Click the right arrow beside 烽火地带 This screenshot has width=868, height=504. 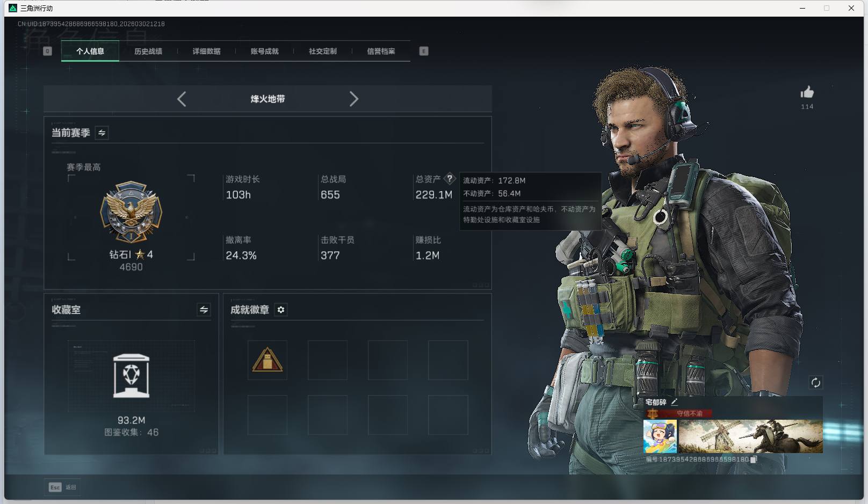[354, 99]
